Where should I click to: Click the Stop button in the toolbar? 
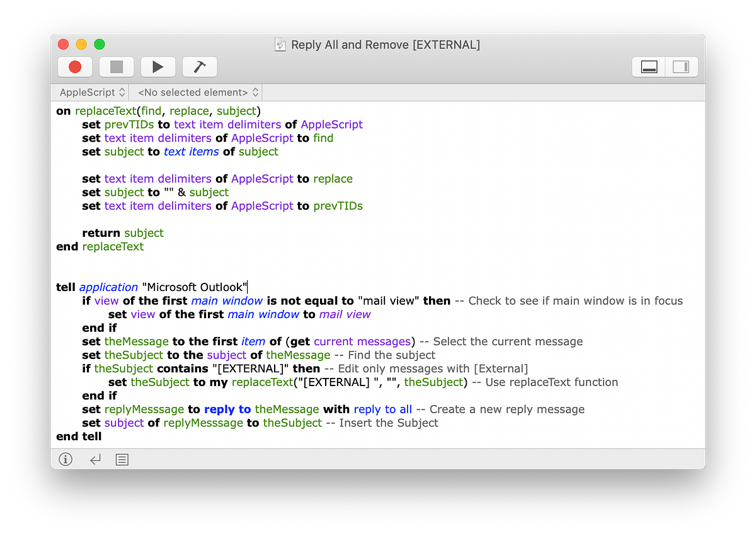(116, 66)
